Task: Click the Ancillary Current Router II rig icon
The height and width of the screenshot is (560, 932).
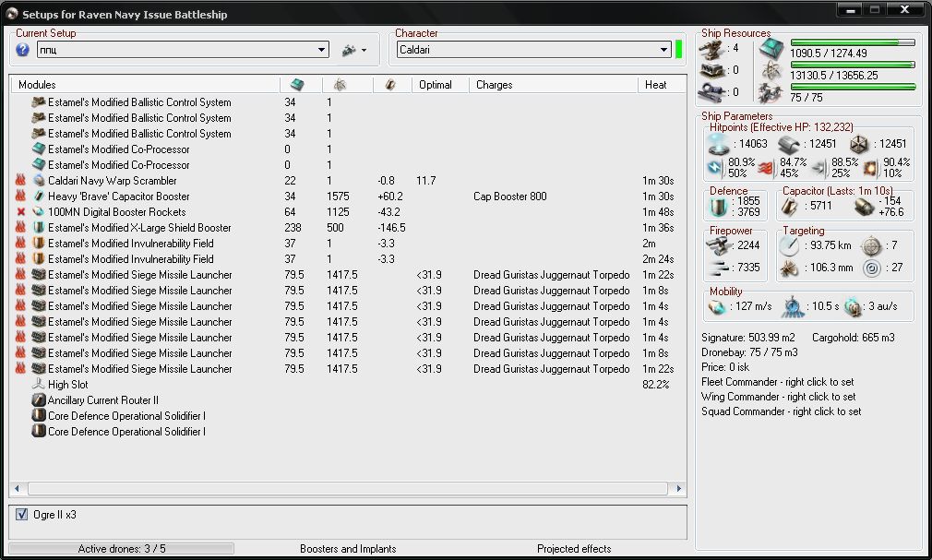Action: (x=39, y=400)
